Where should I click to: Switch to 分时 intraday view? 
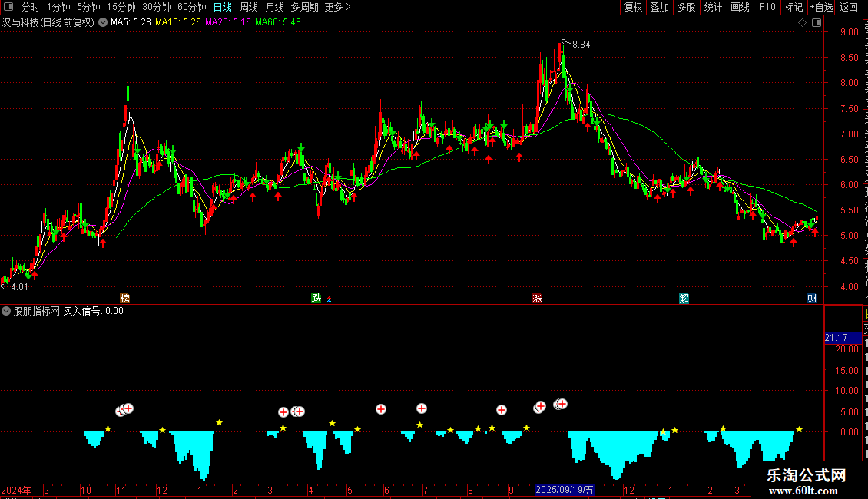[x=31, y=7]
